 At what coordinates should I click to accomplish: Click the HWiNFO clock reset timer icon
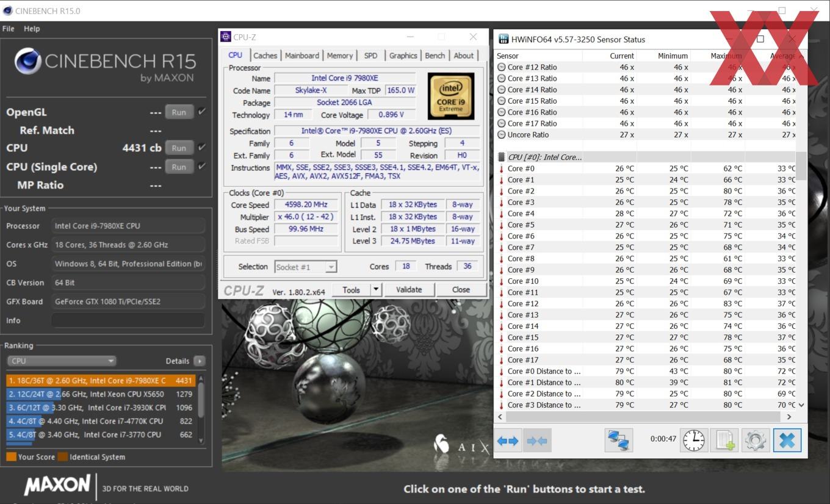[x=694, y=441]
